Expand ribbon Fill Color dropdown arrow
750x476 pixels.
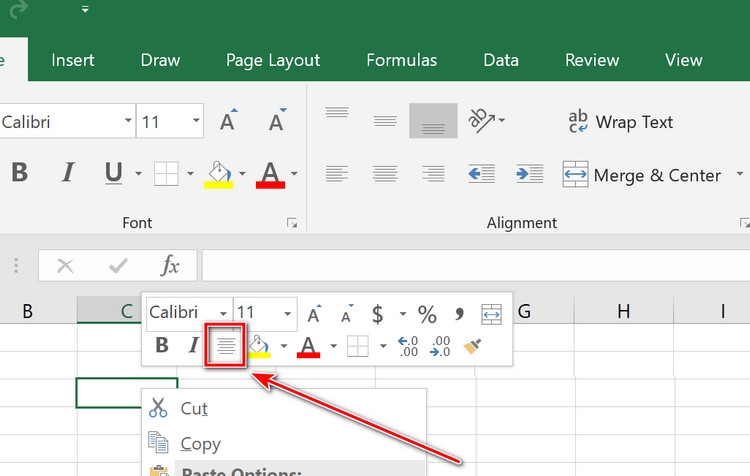(242, 173)
